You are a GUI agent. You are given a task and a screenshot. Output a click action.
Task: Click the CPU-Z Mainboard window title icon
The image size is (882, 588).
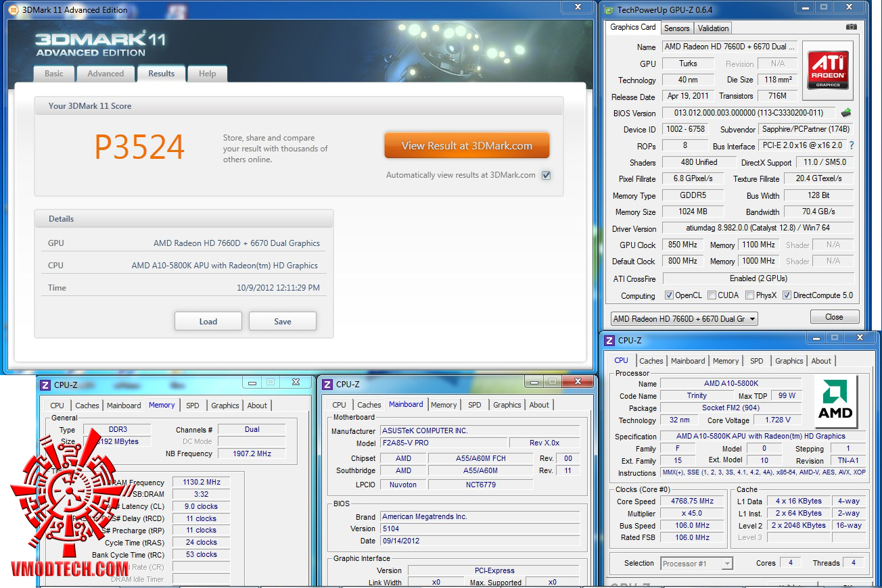[327, 384]
